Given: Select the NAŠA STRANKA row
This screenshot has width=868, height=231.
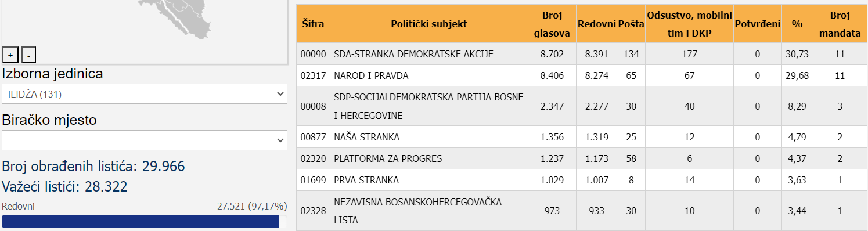Looking at the screenshot, I should point(582,137).
